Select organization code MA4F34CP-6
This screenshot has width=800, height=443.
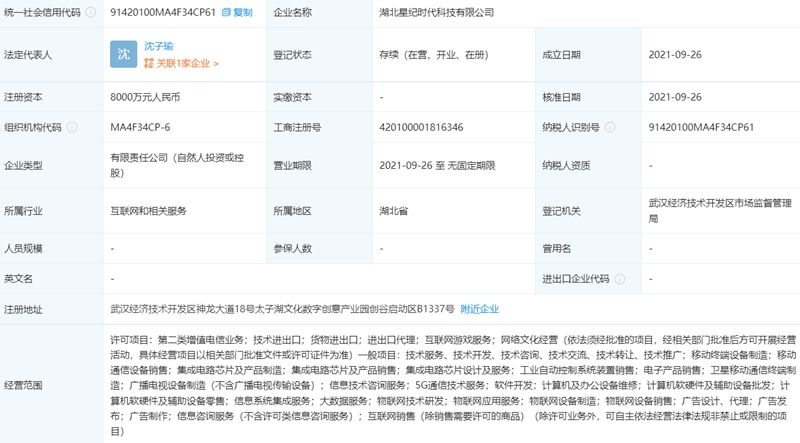(140, 127)
